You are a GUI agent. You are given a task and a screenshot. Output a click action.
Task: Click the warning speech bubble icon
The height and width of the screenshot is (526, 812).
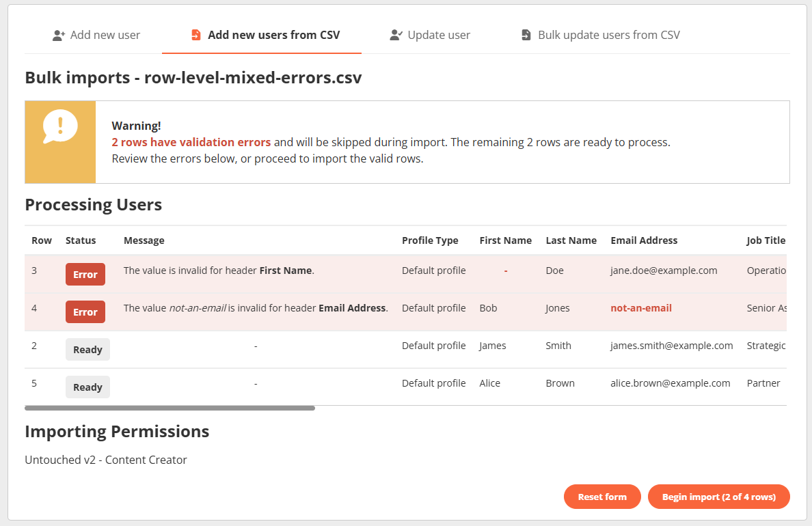[x=60, y=126]
